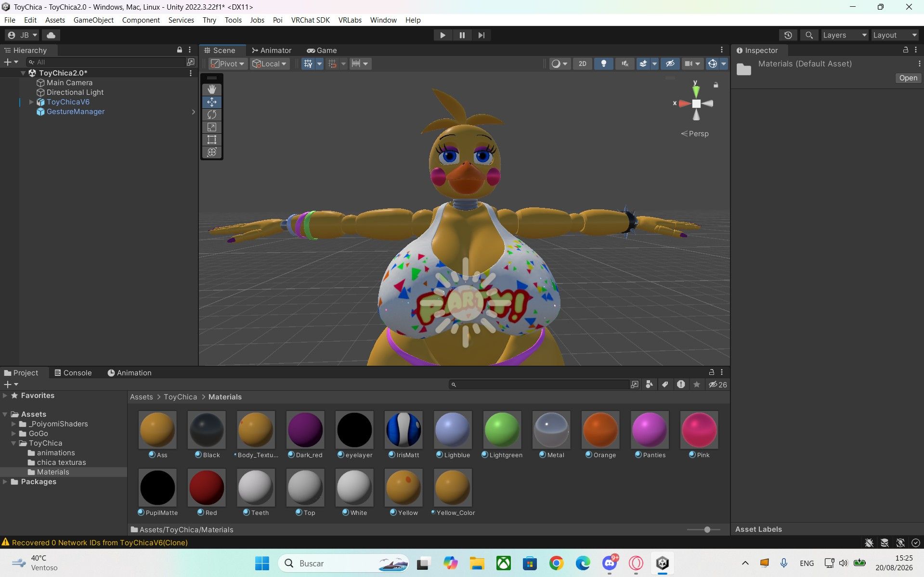924x577 pixels.
Task: Switch to the Animator tab
Action: point(272,50)
